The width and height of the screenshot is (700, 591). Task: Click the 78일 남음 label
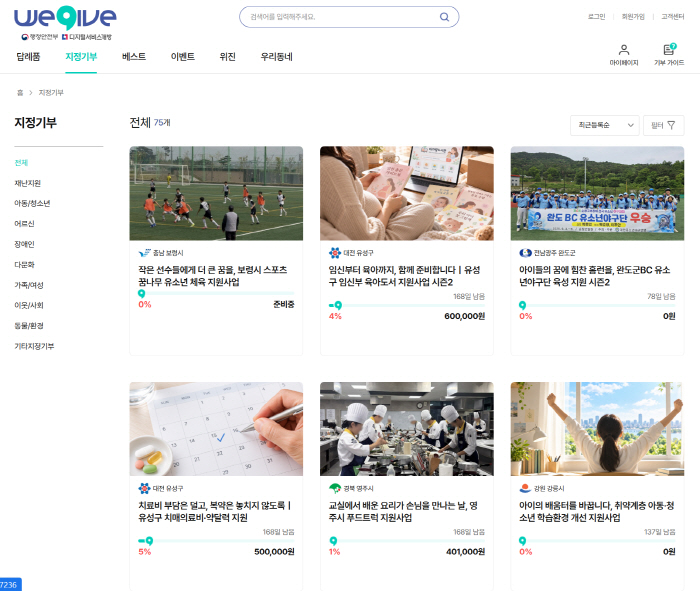tap(661, 296)
